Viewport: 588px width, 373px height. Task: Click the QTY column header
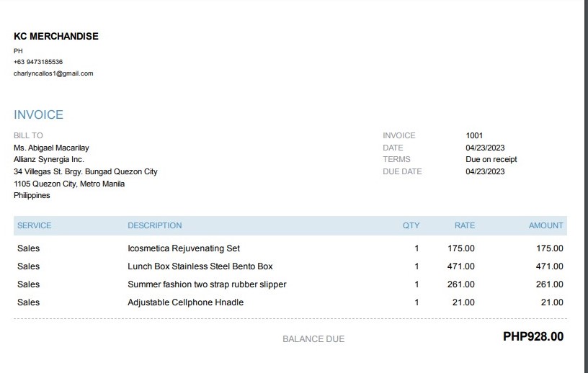coord(411,225)
